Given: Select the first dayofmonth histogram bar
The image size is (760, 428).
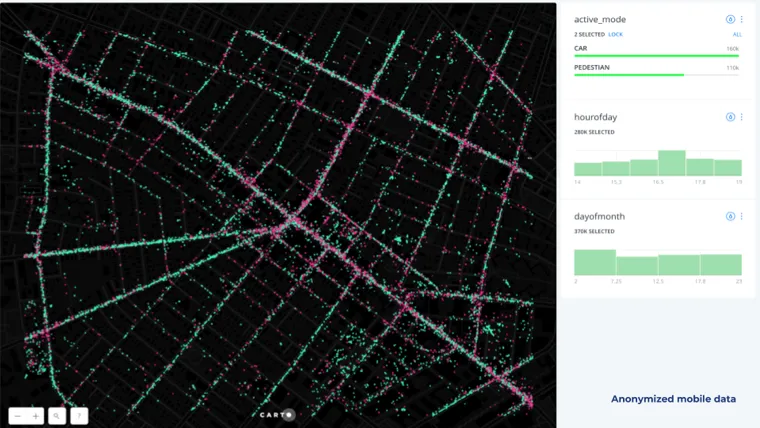Looking at the screenshot, I should click(595, 262).
